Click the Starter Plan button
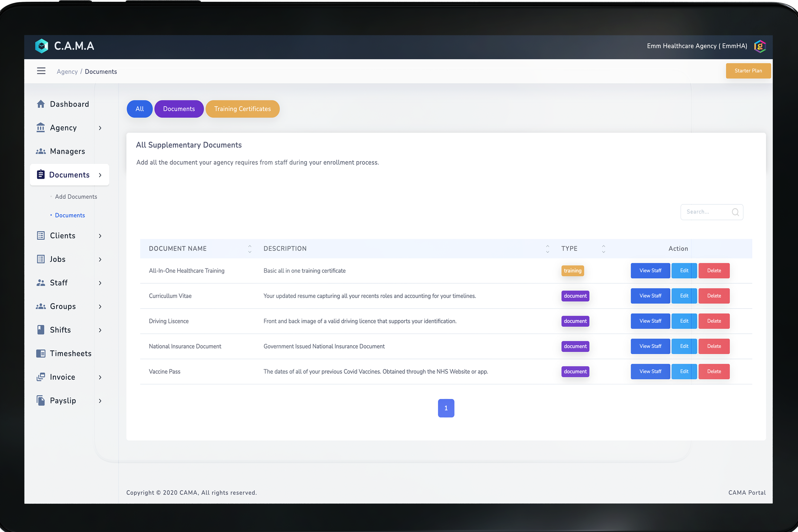The width and height of the screenshot is (798, 532). 748,71
